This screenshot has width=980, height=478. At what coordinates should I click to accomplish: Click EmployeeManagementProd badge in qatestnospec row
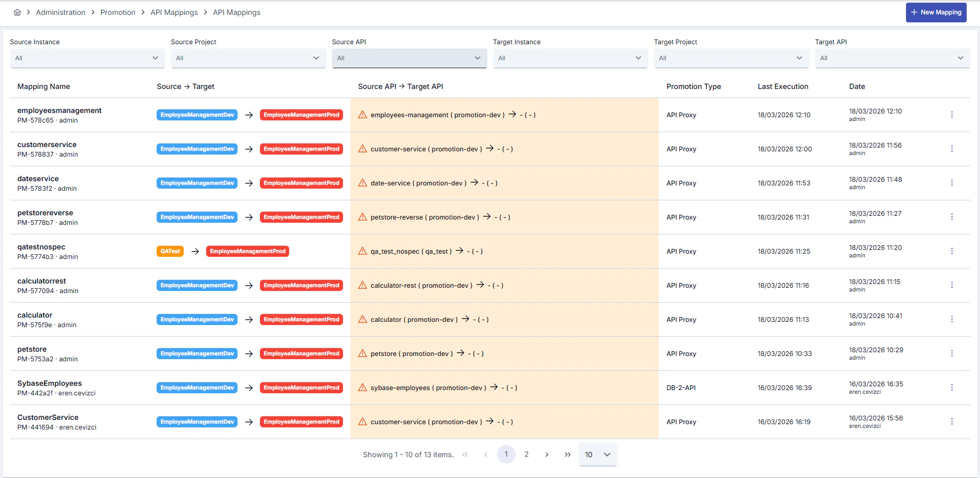tap(248, 251)
